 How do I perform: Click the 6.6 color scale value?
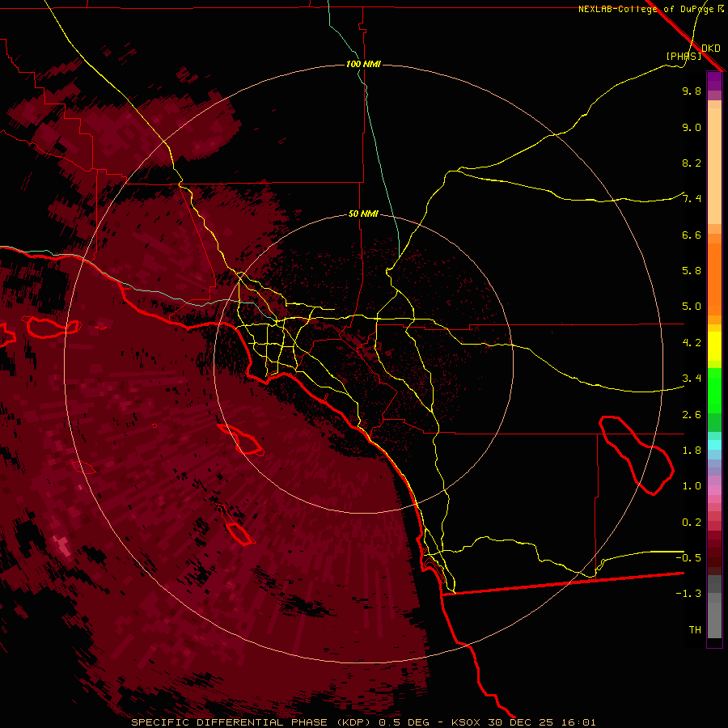(692, 235)
